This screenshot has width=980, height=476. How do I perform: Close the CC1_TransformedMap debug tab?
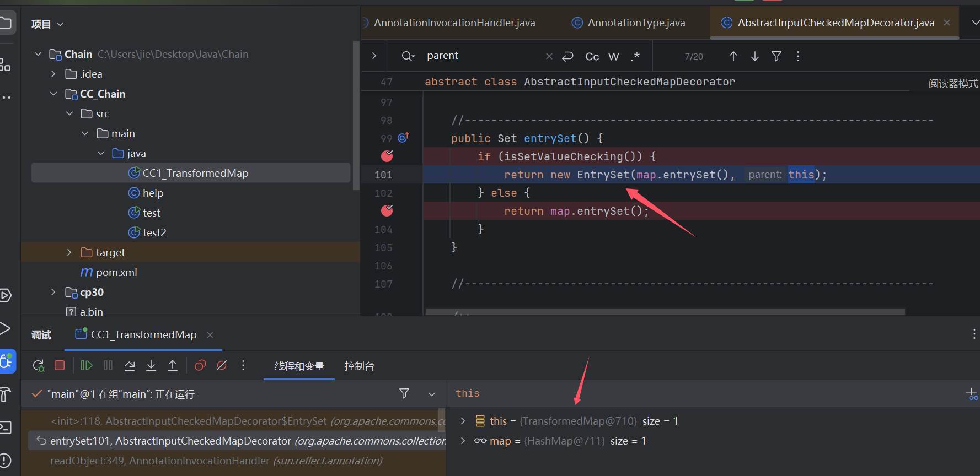pyautogui.click(x=210, y=334)
